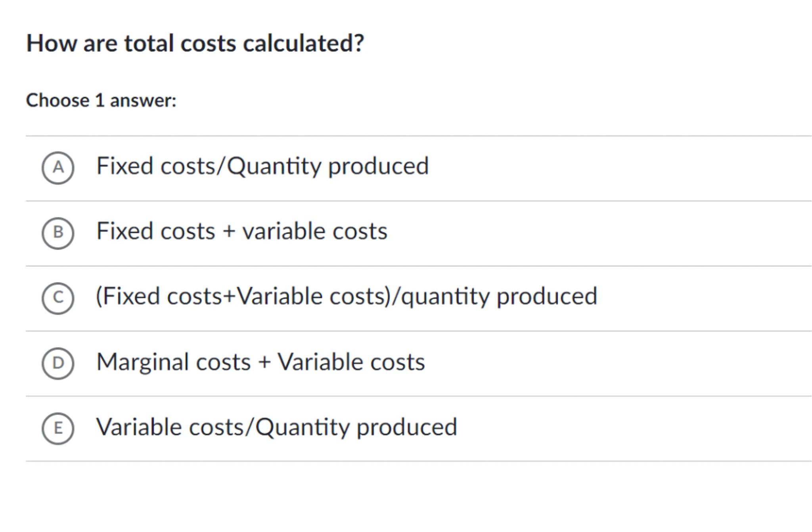The width and height of the screenshot is (812, 532).
Task: Click the answer text 'Fixed costs/Quantity produced'
Action: (262, 166)
